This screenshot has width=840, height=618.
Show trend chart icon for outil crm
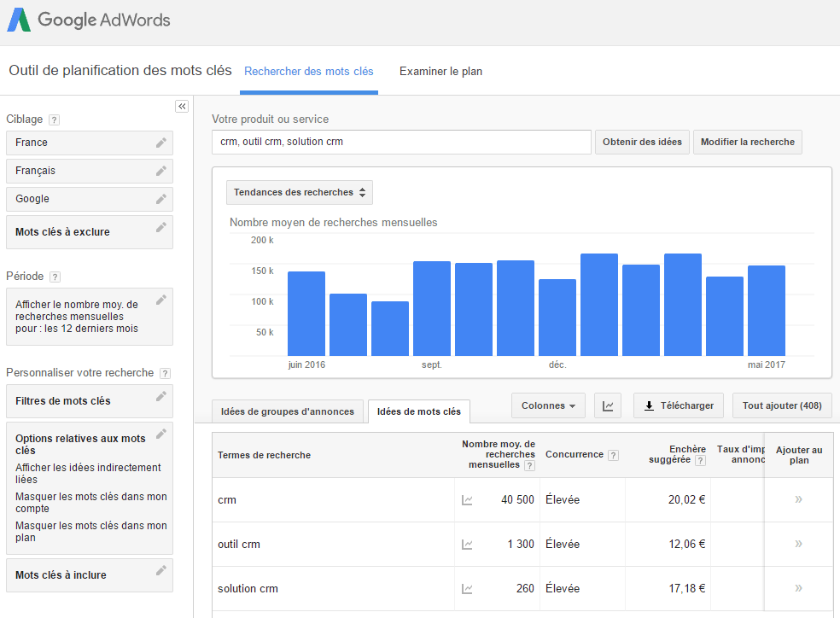coord(467,545)
